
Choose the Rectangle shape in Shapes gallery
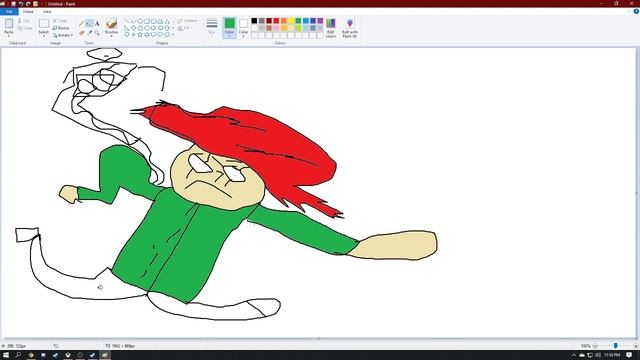point(147,21)
